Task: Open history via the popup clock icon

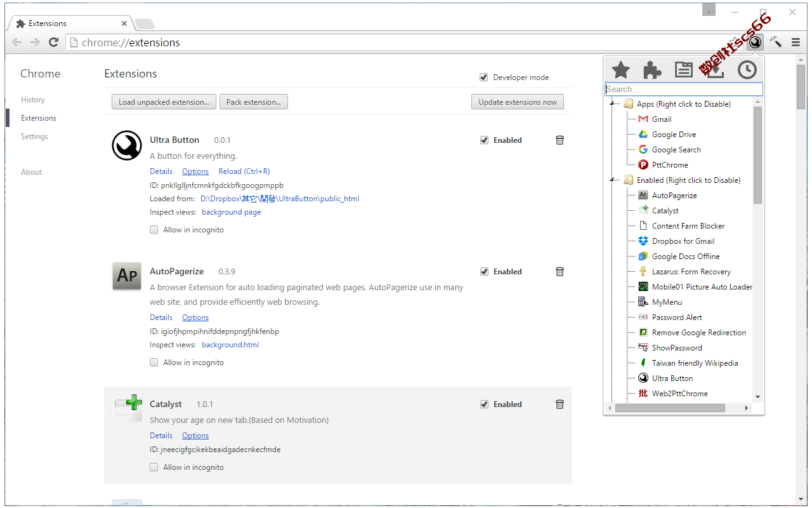Action: click(747, 70)
